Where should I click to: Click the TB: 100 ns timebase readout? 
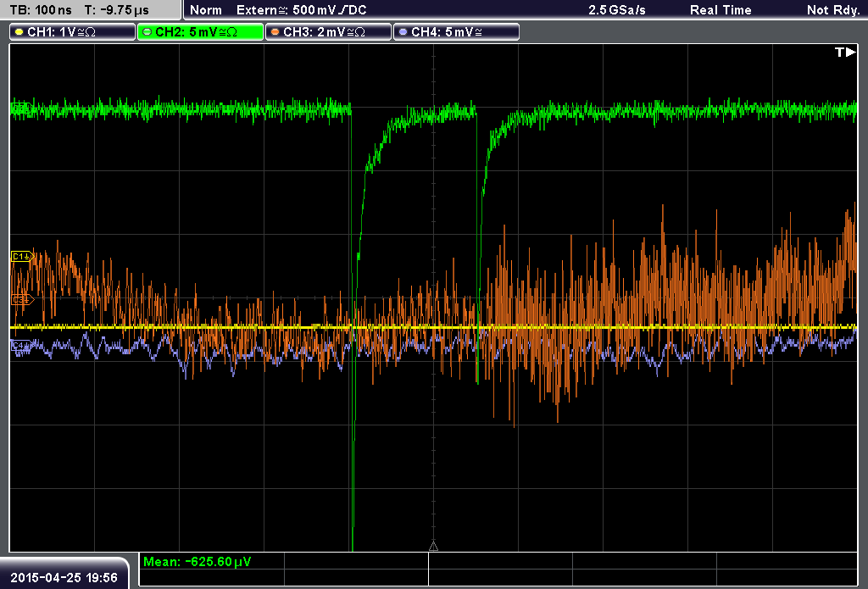41,10
